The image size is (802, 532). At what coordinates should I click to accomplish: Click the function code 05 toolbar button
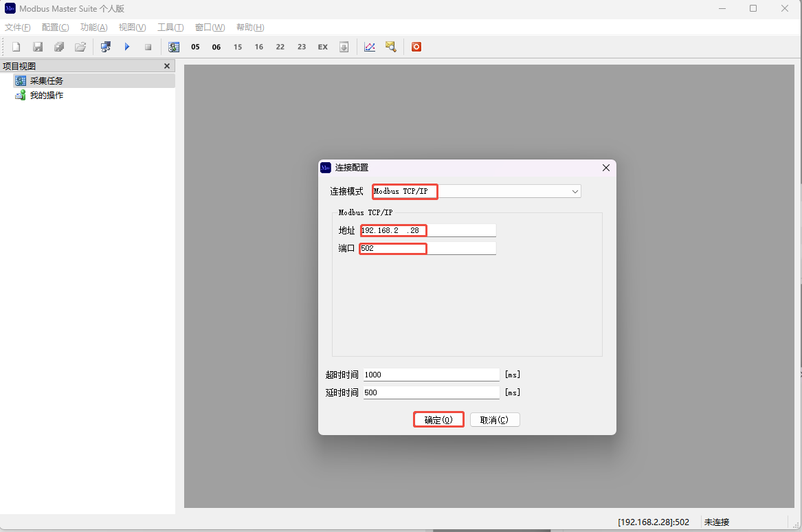(195, 47)
